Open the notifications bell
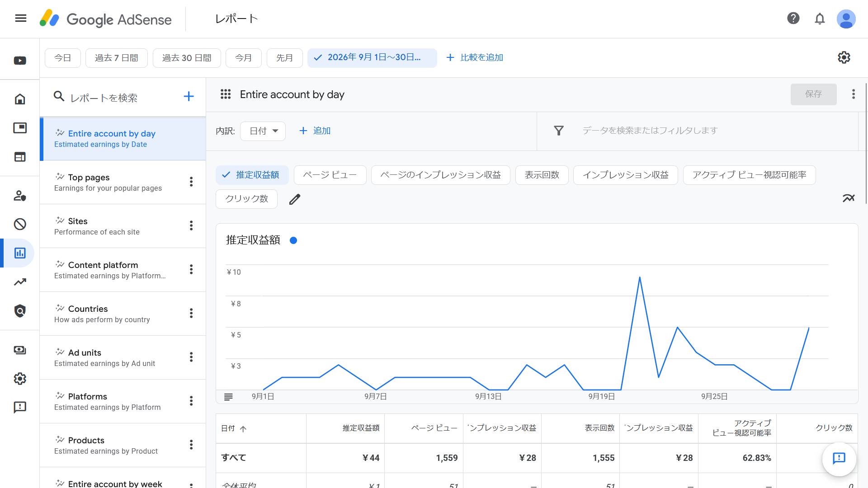The width and height of the screenshot is (868, 488). click(x=820, y=19)
